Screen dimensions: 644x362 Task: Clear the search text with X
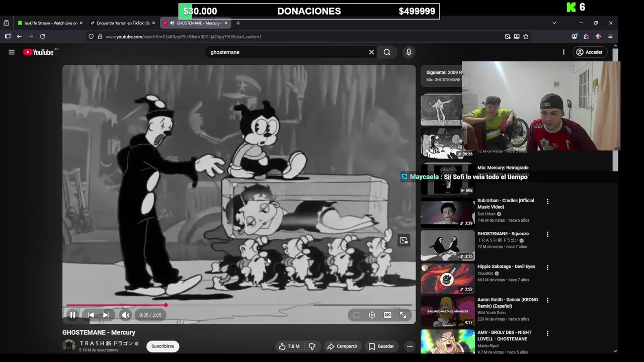point(371,52)
